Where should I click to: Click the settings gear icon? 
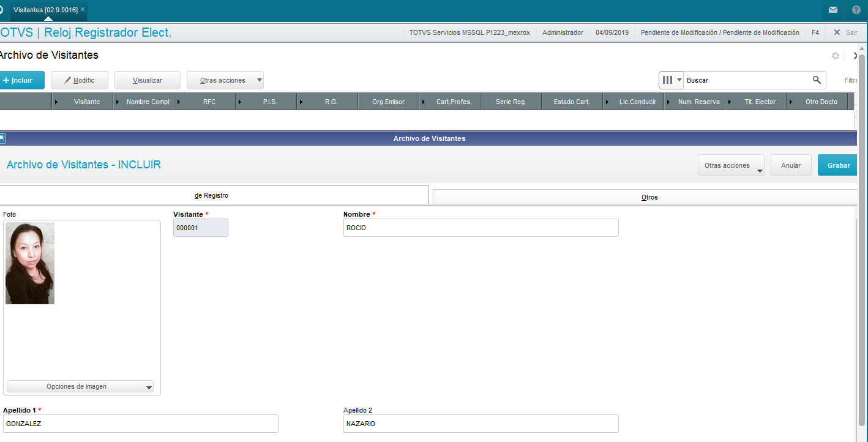tap(836, 56)
